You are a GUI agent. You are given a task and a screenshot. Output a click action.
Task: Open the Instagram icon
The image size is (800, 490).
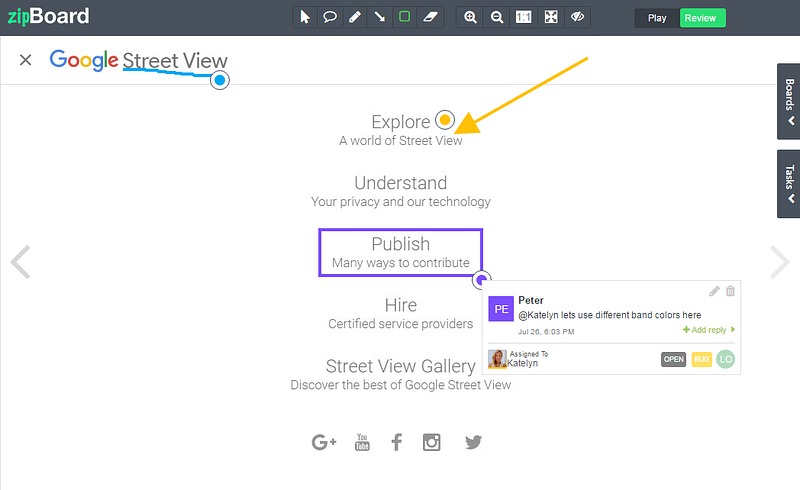pos(432,442)
